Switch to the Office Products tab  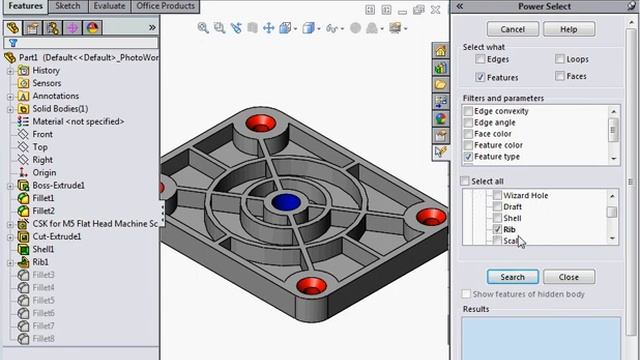165,6
